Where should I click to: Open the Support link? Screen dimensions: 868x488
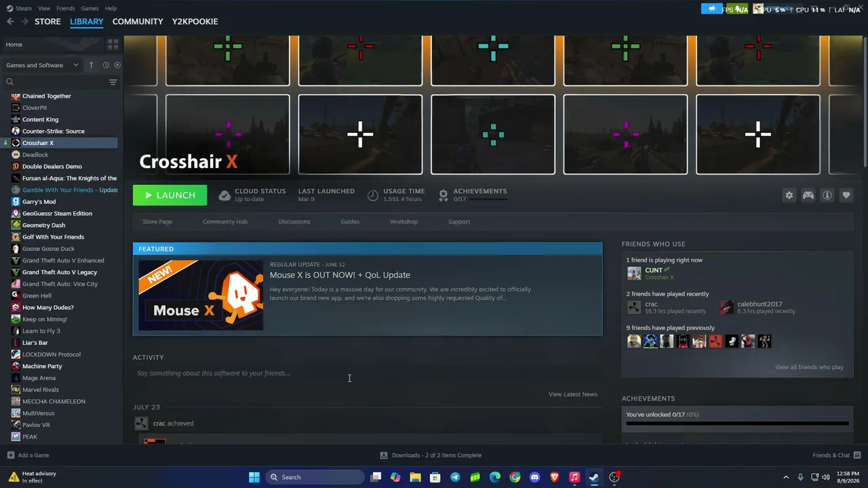coord(459,222)
